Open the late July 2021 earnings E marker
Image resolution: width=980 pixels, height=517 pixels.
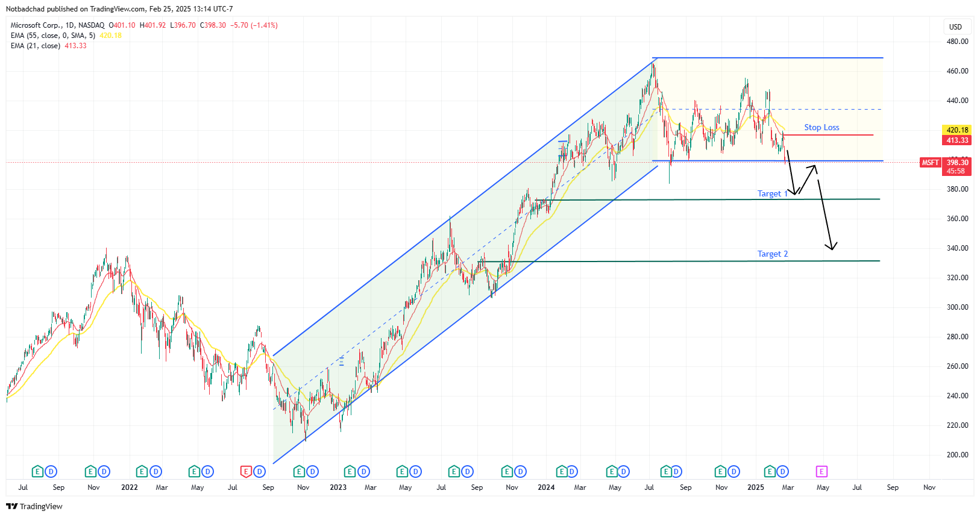[x=37, y=471]
